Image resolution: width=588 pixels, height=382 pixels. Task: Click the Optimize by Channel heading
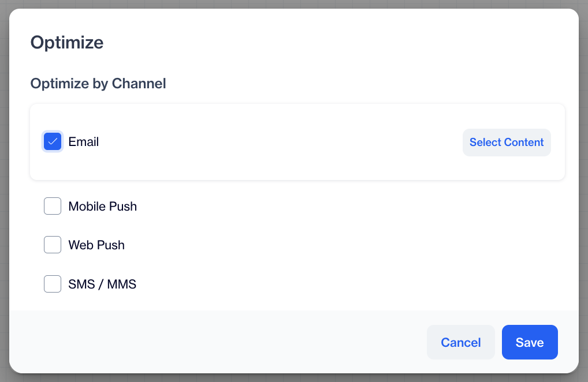tap(98, 84)
